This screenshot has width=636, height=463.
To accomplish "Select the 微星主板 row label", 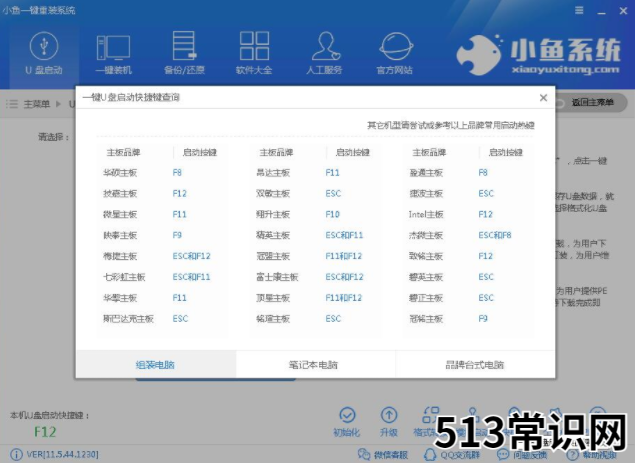I will (120, 214).
